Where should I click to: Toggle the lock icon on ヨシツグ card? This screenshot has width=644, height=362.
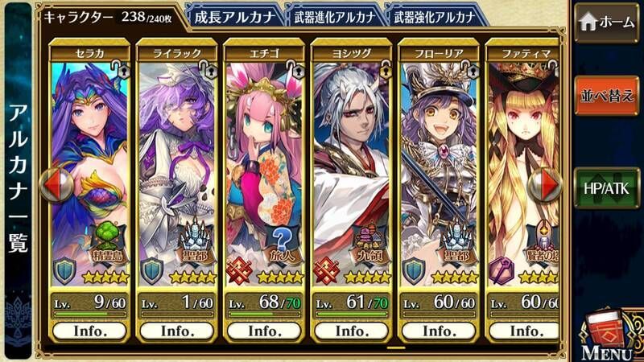click(x=383, y=68)
